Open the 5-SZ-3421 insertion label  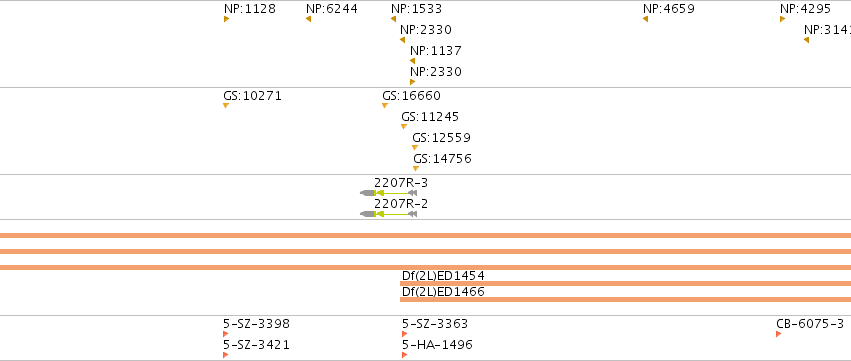[x=256, y=345]
